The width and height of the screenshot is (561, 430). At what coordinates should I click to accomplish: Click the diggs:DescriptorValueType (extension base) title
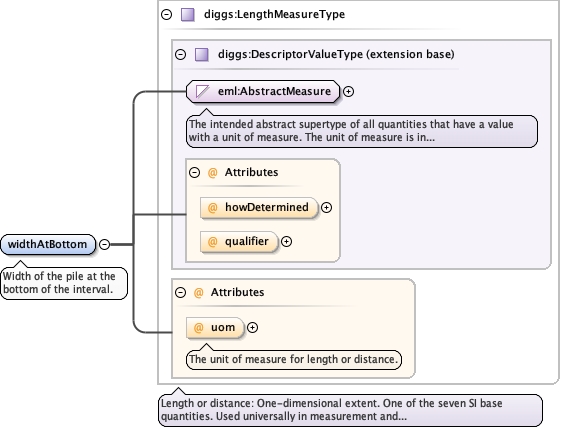[336, 54]
